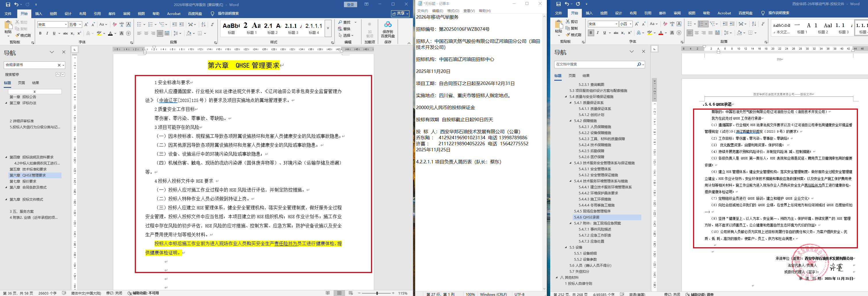Viewport: 868px width, 296px height.
Task: Click Notepad vertical scrollbar
Action: (544, 152)
